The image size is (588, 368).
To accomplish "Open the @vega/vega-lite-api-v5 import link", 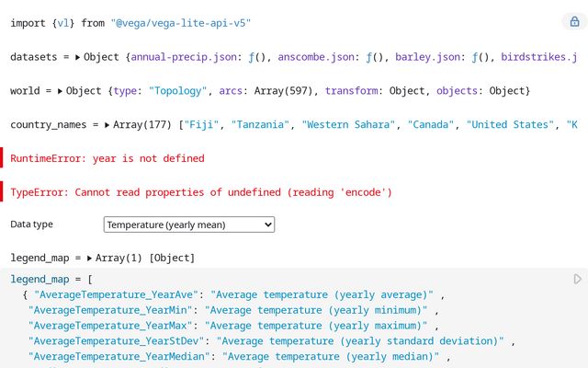I will 181,23.
